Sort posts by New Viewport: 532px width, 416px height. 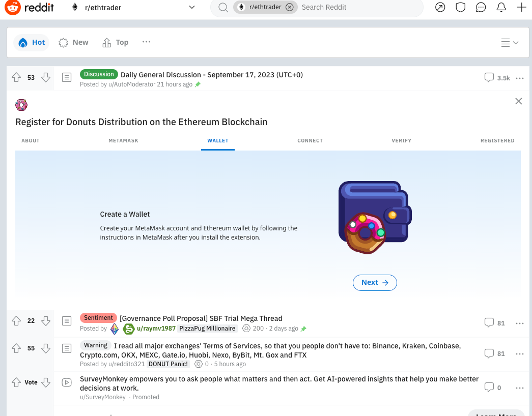(73, 42)
